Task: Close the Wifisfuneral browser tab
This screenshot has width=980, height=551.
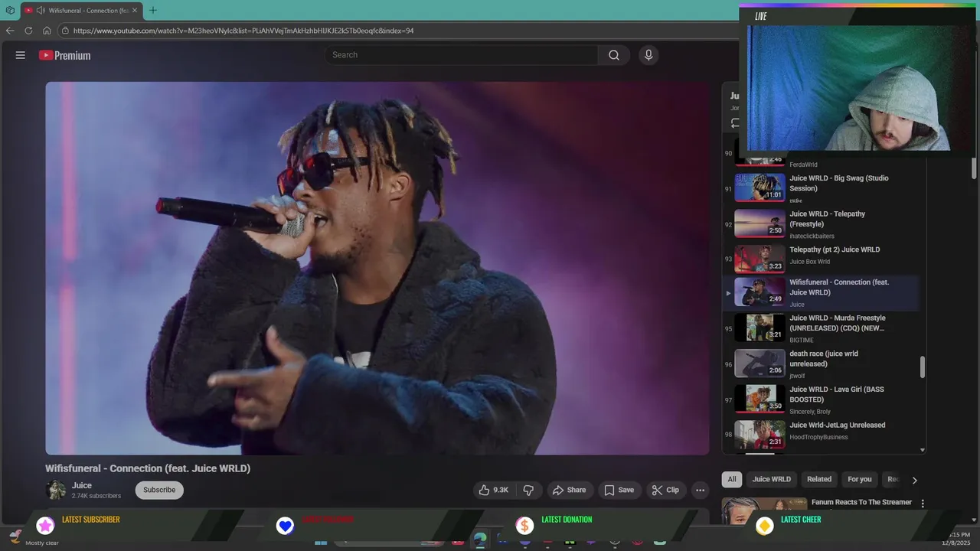Action: point(135,10)
